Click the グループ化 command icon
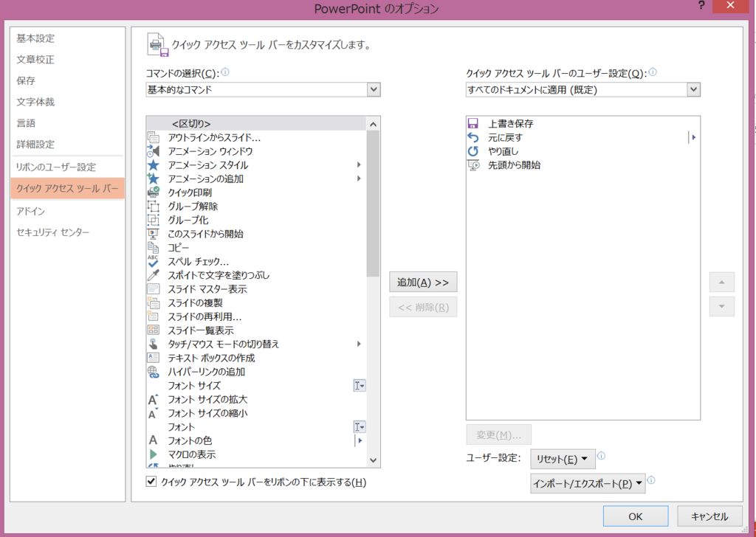The image size is (756, 537). click(x=155, y=220)
